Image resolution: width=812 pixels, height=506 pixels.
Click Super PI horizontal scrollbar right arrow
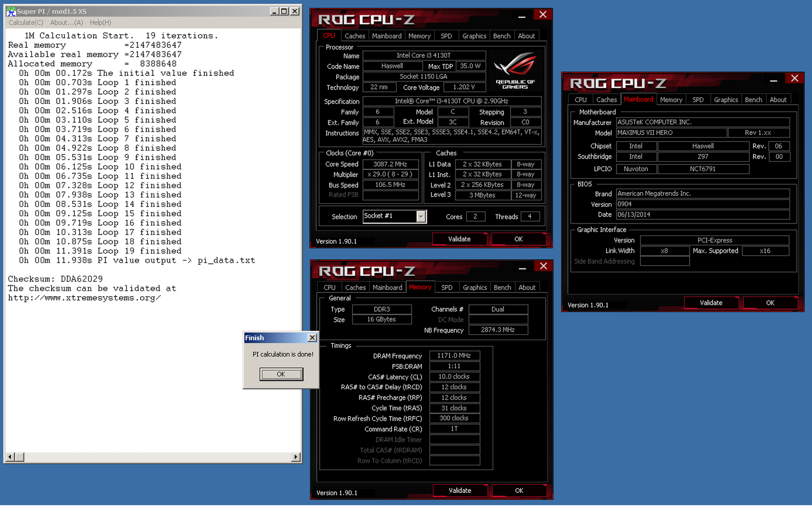[295, 457]
